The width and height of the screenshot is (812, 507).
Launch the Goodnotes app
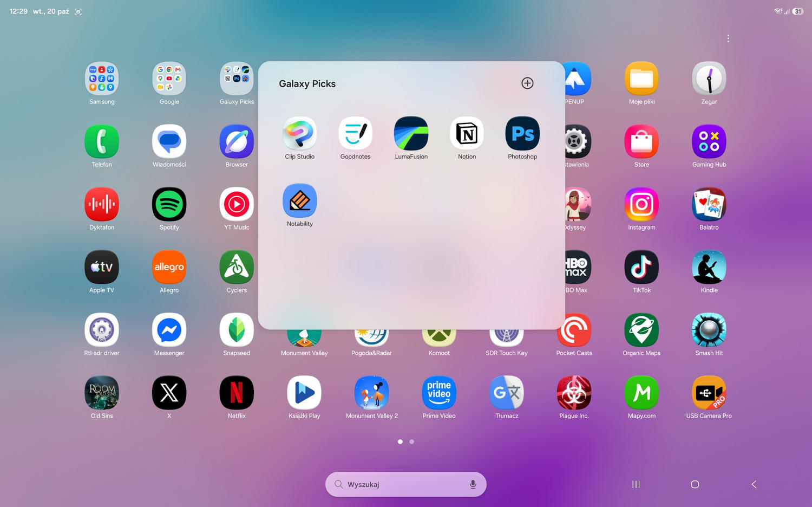[x=355, y=133]
